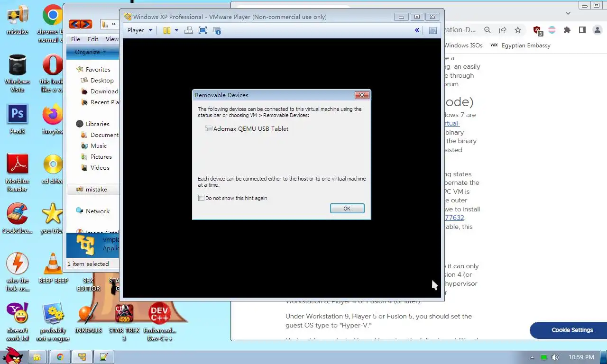Click Explorer back/forward navigation arrows
Image resolution: width=607 pixels, height=364 pixels.
[x=80, y=24]
